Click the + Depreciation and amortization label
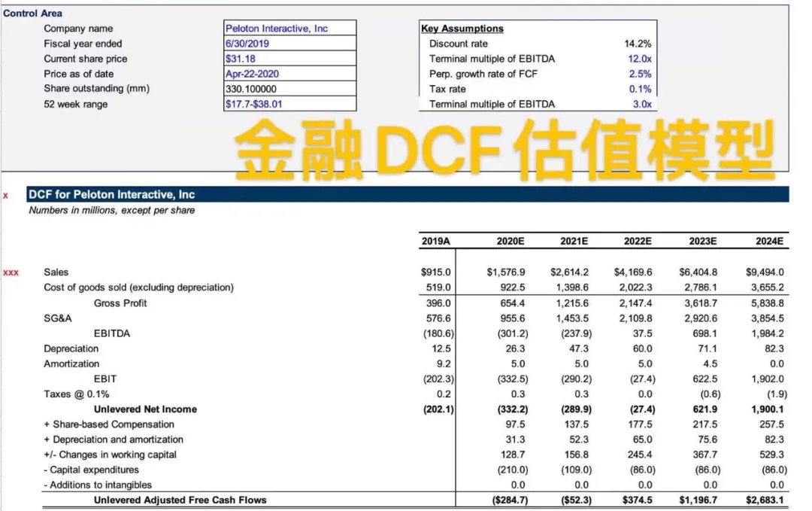The image size is (812, 511). coord(114,440)
